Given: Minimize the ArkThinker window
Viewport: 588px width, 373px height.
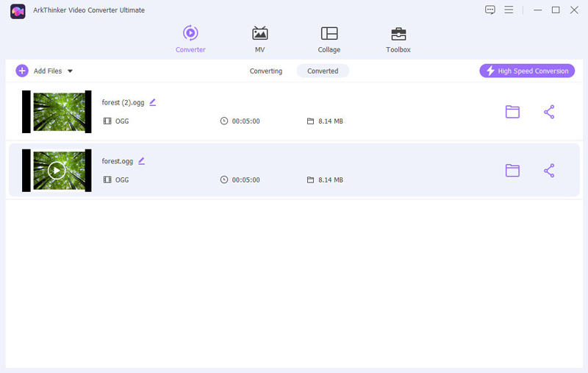Looking at the screenshot, I should [x=538, y=10].
